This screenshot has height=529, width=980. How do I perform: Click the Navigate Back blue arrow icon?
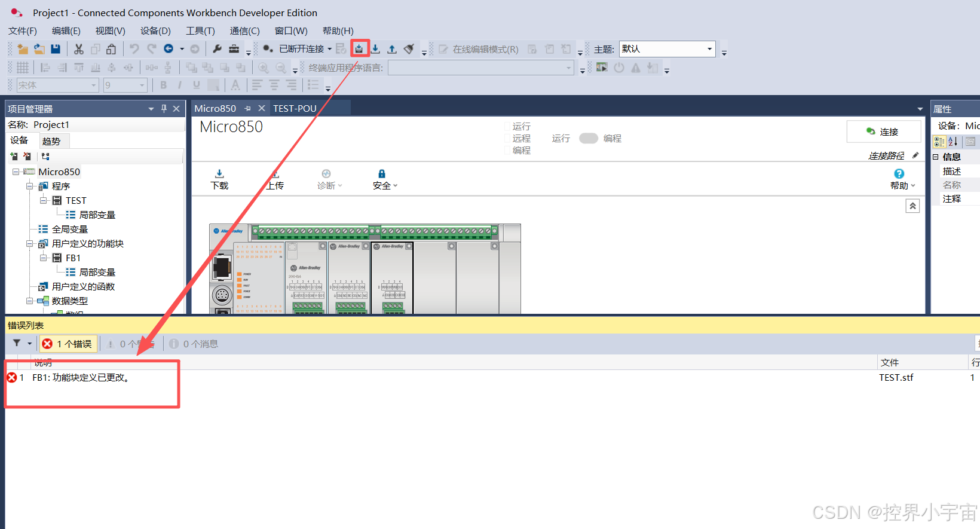click(x=169, y=49)
